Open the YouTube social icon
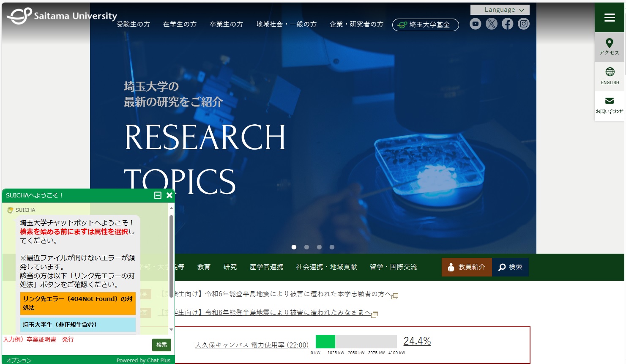 475,24
